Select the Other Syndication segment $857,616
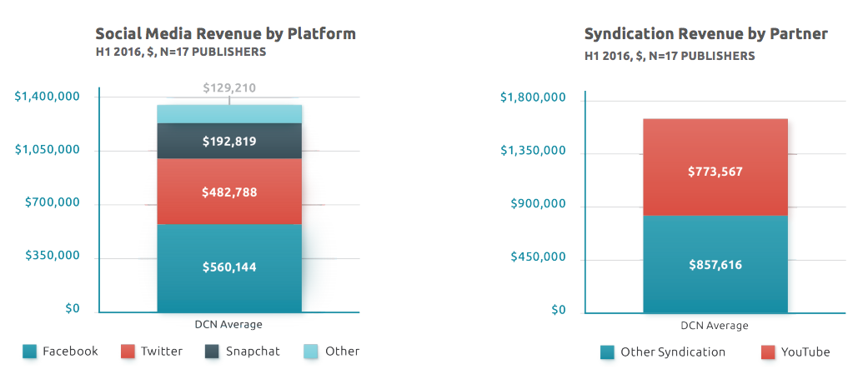 coord(715,265)
